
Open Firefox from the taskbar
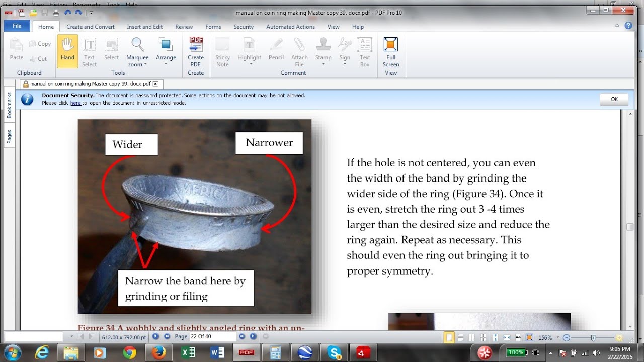click(158, 352)
